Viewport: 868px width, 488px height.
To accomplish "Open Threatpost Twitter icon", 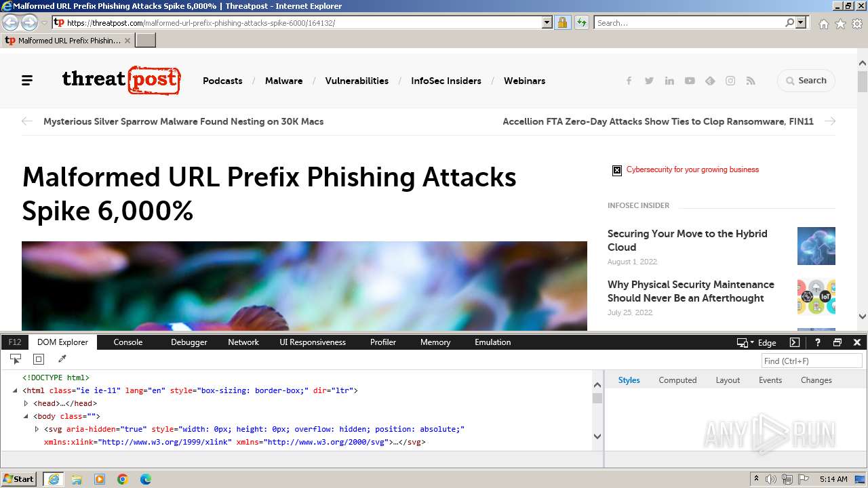I will 649,81.
